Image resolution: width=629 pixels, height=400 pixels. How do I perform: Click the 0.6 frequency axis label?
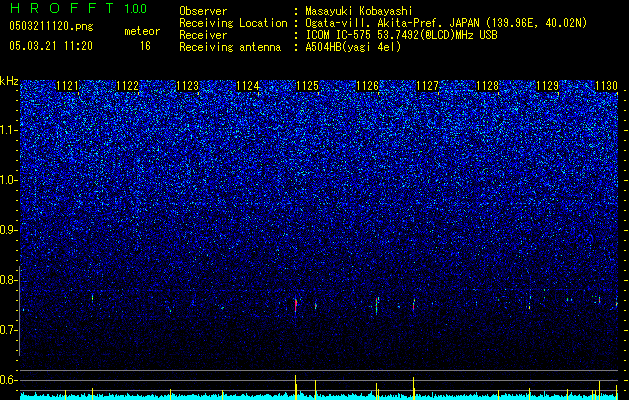(8, 380)
